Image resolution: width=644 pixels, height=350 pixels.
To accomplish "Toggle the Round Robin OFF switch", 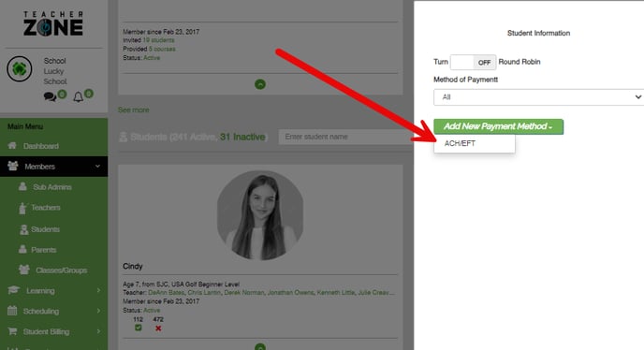I will click(473, 63).
